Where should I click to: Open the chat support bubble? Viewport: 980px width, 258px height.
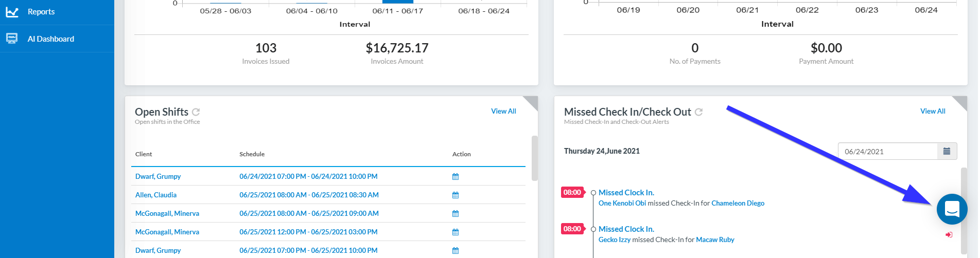952,209
